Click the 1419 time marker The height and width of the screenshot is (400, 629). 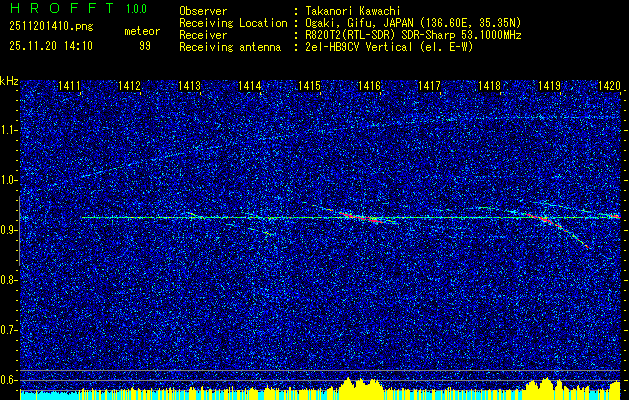[549, 85]
